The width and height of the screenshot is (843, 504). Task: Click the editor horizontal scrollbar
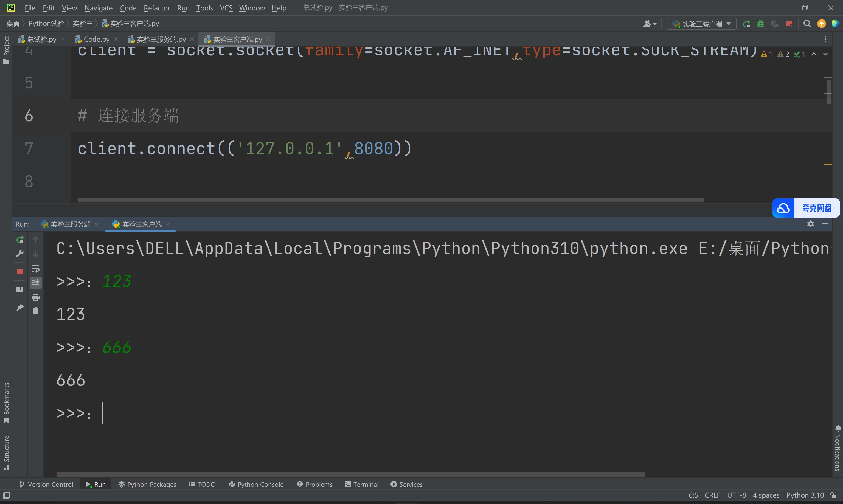(390, 200)
